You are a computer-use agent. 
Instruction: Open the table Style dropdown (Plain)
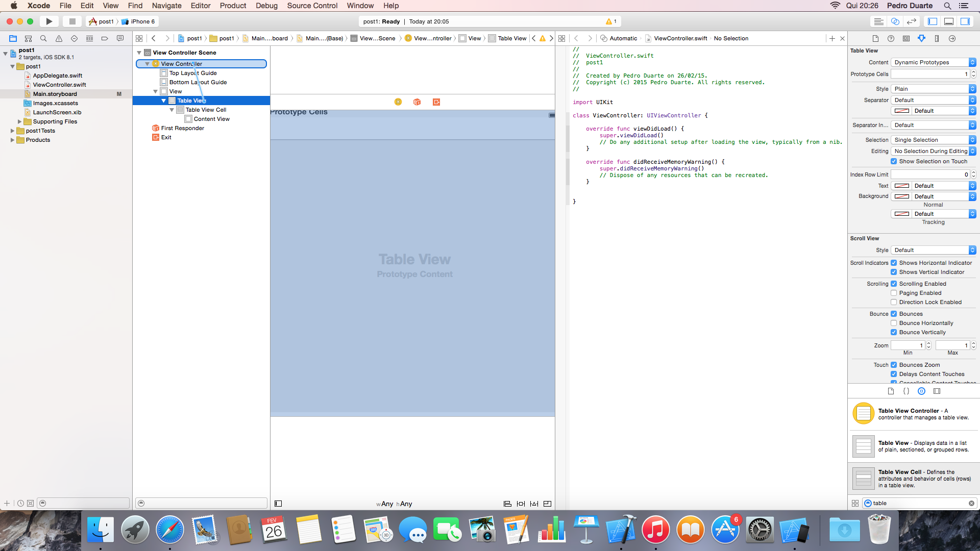click(x=933, y=89)
